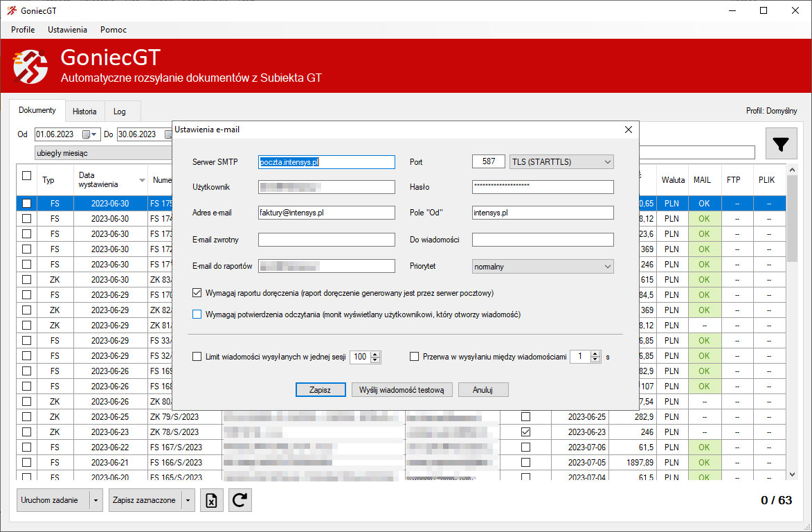
Task: Switch to the Historia tab
Action: pos(84,112)
